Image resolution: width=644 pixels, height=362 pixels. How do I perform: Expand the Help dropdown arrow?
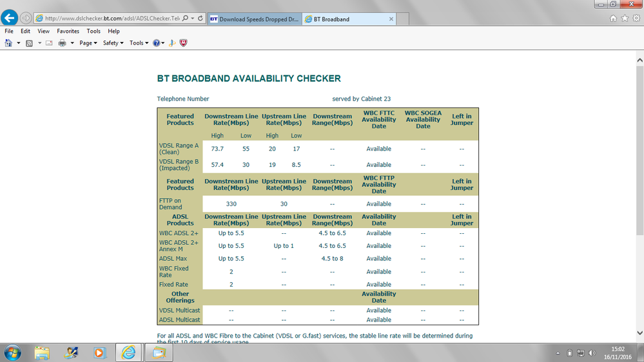(163, 43)
